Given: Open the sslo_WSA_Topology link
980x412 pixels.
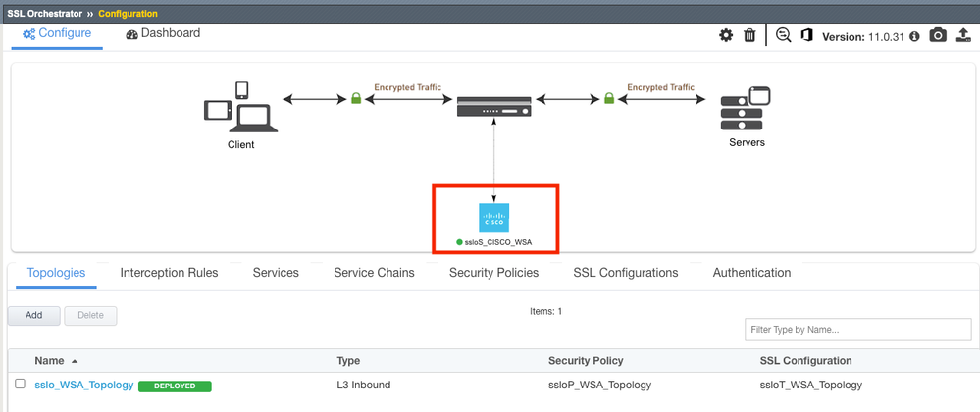Looking at the screenshot, I should (83, 386).
